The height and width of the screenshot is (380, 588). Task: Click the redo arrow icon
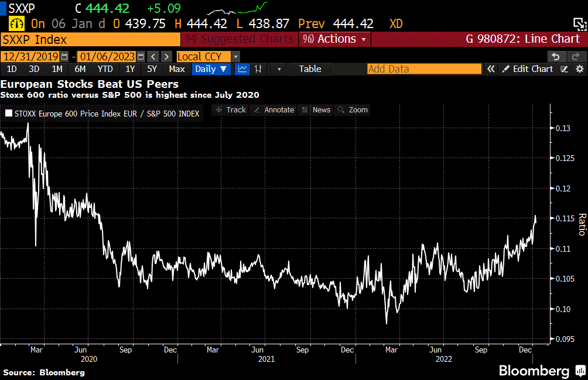(576, 57)
